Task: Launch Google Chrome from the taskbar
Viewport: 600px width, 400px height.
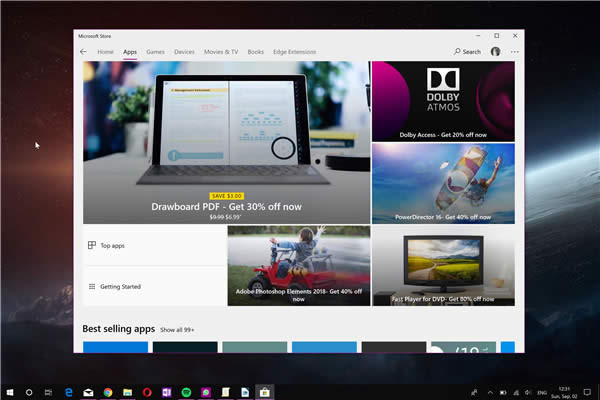Action: coord(107,392)
